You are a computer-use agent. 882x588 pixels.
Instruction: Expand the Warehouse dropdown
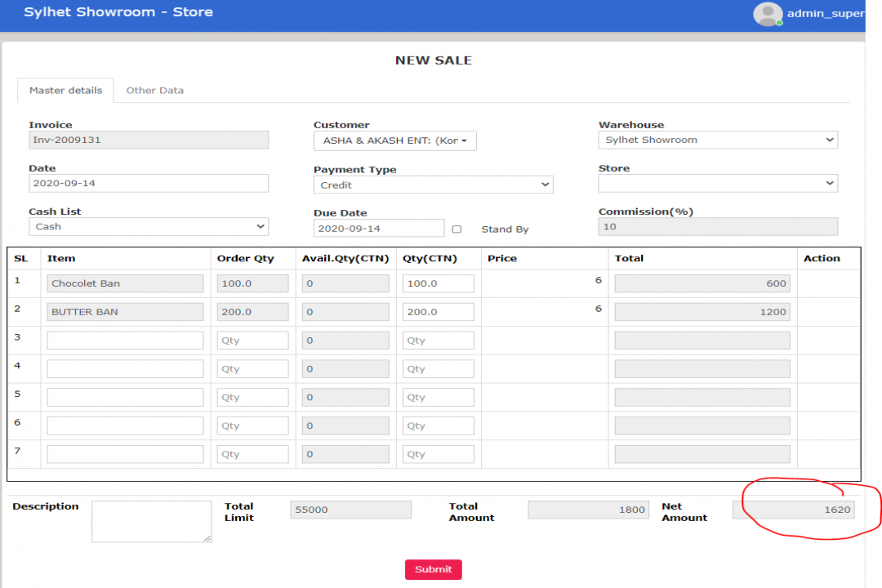[718, 140]
